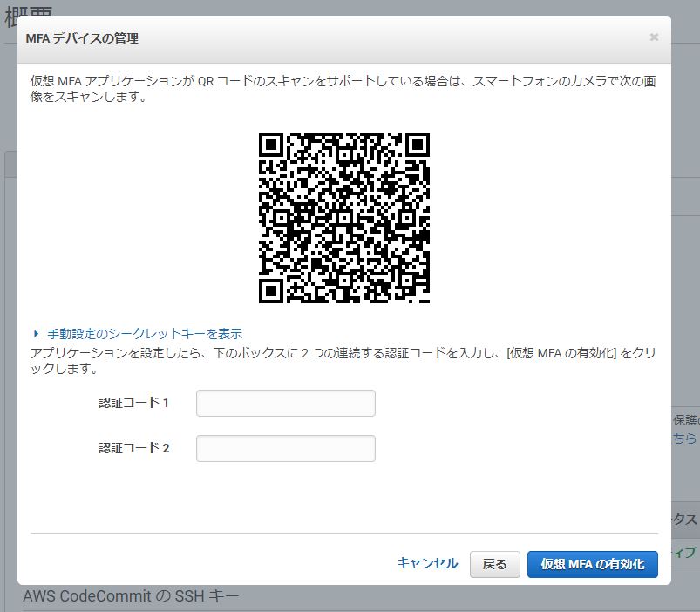The width and height of the screenshot is (700, 612).
Task: Click the 認証コード 2 label
Action: point(133,448)
